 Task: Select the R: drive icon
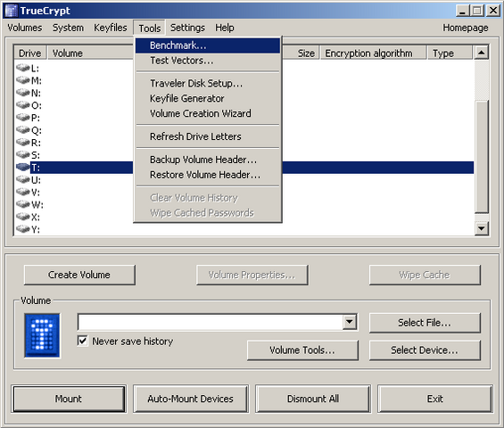click(23, 142)
